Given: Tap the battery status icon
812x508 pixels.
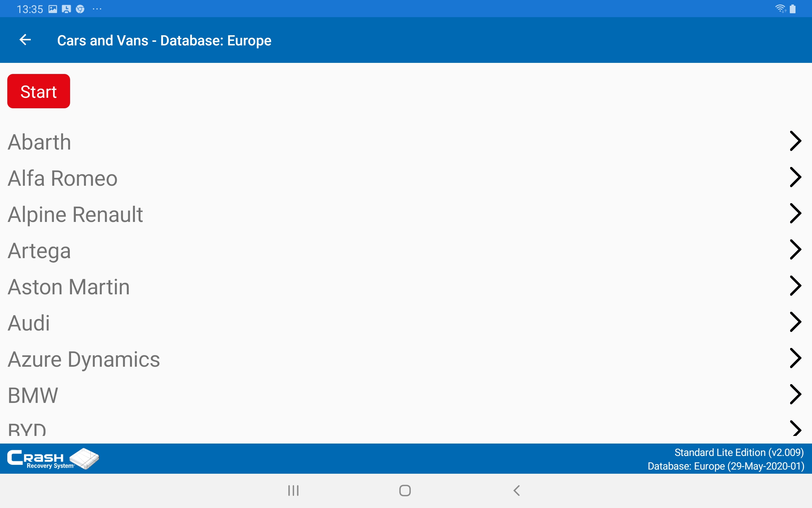Looking at the screenshot, I should click(793, 9).
